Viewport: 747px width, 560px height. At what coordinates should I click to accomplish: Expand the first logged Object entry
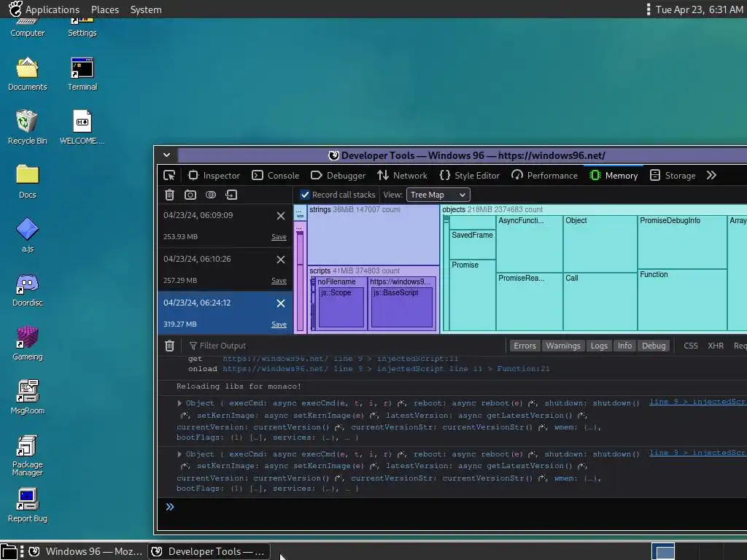click(179, 403)
